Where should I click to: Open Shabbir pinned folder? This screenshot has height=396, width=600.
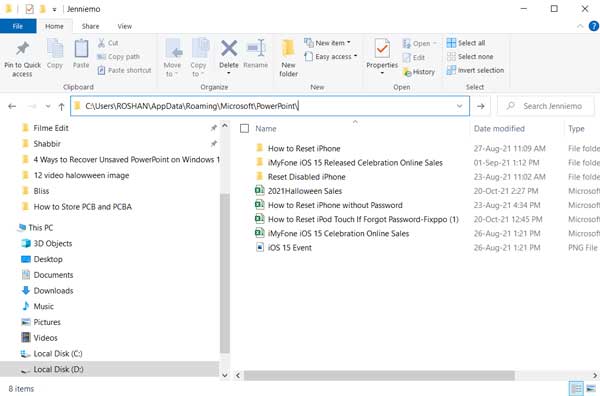pyautogui.click(x=47, y=144)
